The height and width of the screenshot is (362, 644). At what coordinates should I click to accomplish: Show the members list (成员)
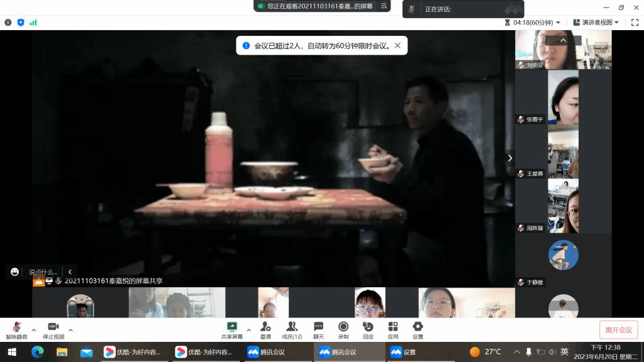coord(292,329)
